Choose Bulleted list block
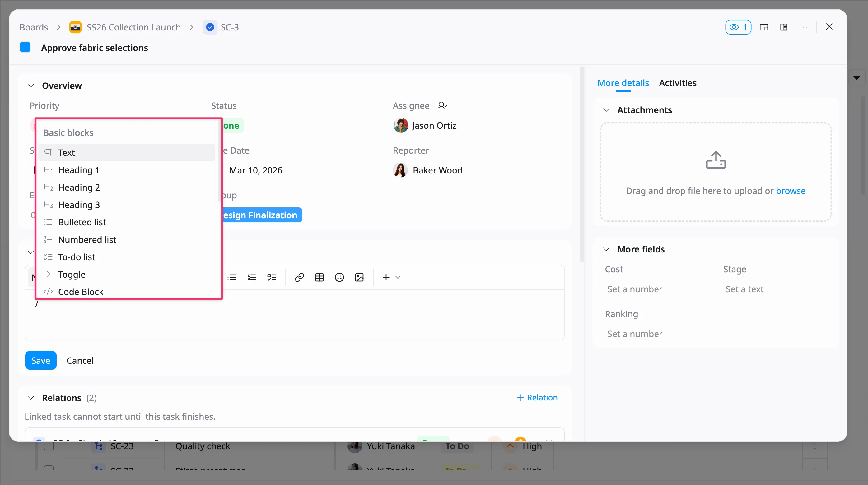The image size is (868, 485). pyautogui.click(x=127, y=222)
